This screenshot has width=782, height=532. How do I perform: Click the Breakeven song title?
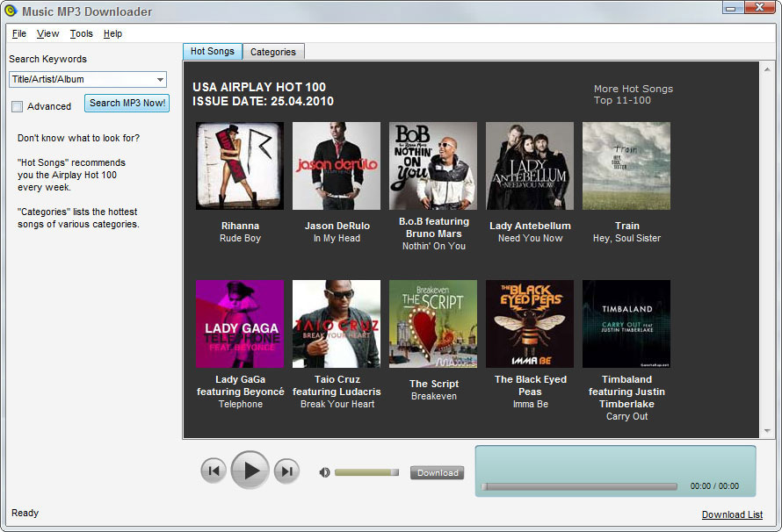click(x=434, y=396)
